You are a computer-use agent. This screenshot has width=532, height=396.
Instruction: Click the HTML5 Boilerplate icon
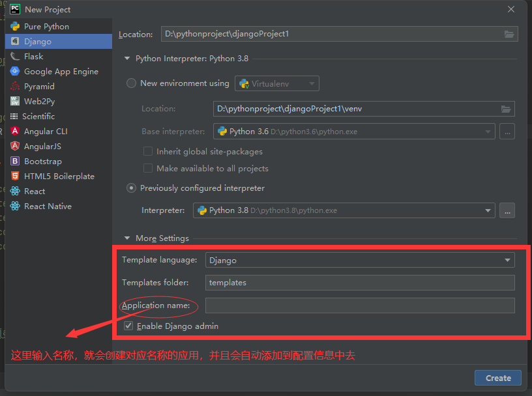[x=15, y=176]
